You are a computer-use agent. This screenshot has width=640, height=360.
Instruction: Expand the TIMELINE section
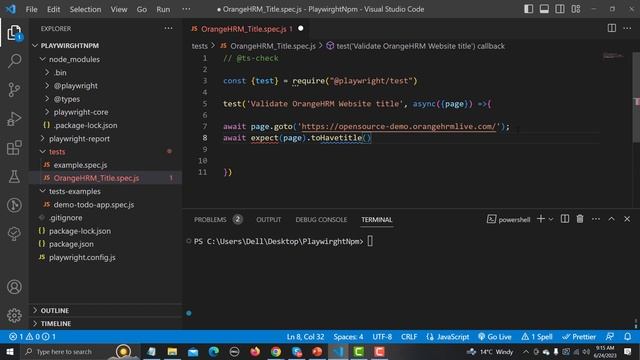coord(36,323)
